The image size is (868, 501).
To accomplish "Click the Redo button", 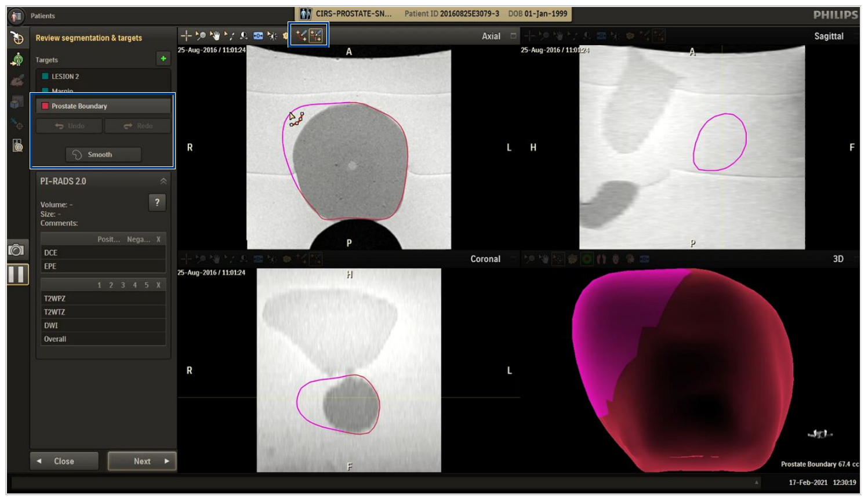I will pos(137,126).
